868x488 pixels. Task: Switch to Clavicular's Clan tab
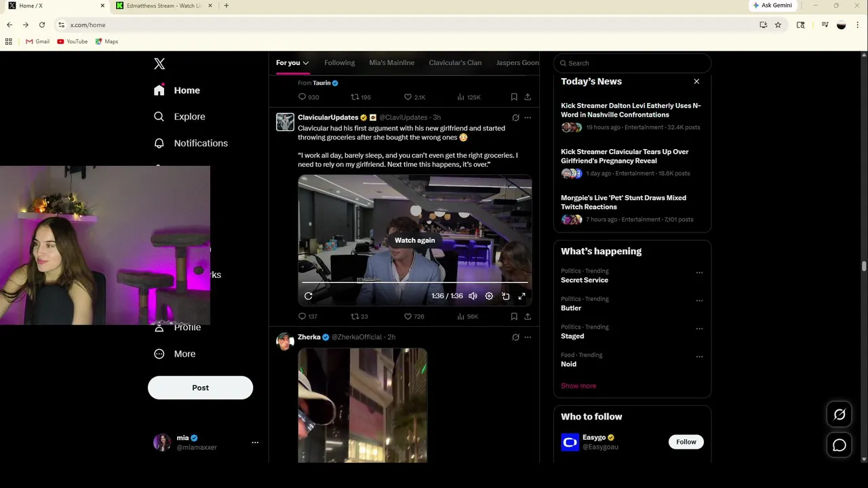[x=455, y=63]
